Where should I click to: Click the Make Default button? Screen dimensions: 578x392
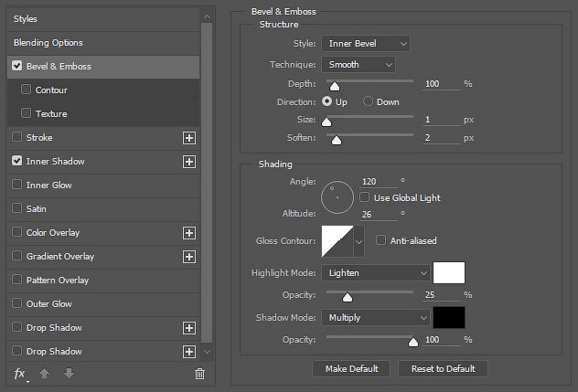(x=351, y=369)
